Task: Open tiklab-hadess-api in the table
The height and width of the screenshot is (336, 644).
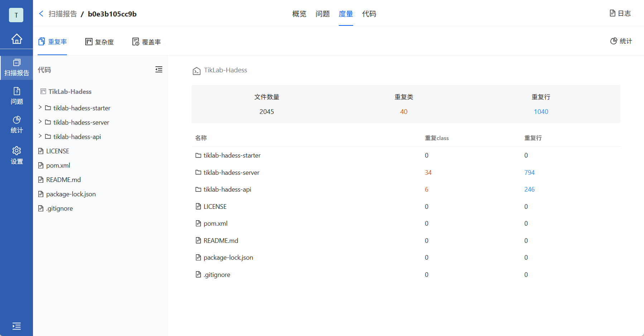Action: 223,189
